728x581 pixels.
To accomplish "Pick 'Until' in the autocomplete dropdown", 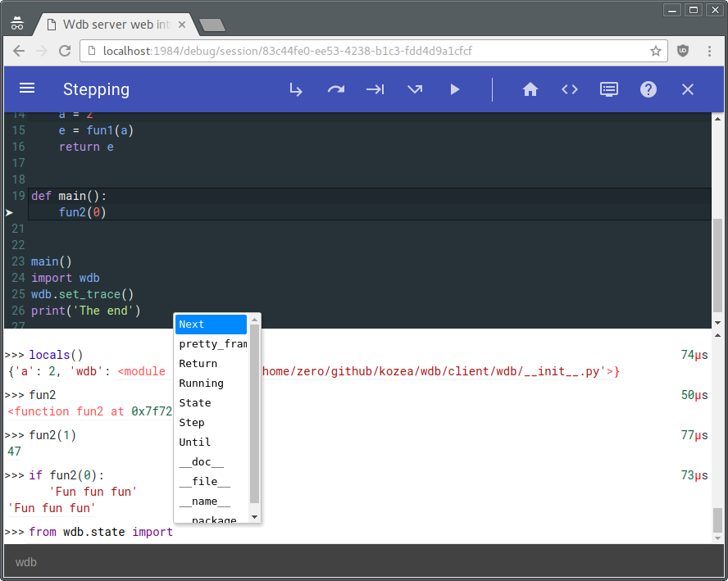I will click(211, 443).
